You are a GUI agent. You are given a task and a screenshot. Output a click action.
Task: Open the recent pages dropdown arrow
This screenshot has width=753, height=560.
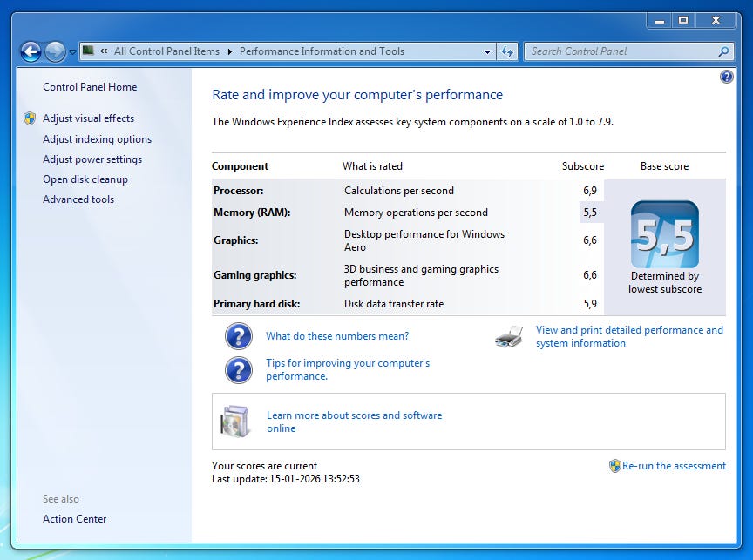click(72, 52)
